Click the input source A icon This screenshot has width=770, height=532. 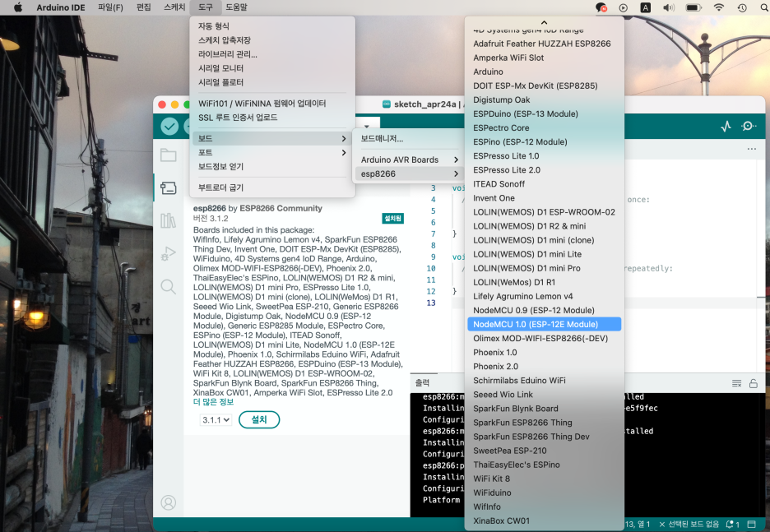click(646, 7)
